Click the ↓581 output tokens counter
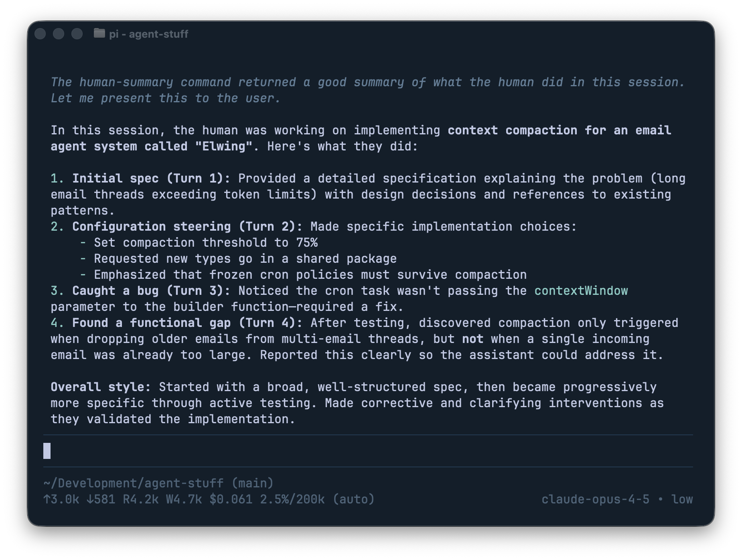The height and width of the screenshot is (560, 742). click(x=101, y=499)
